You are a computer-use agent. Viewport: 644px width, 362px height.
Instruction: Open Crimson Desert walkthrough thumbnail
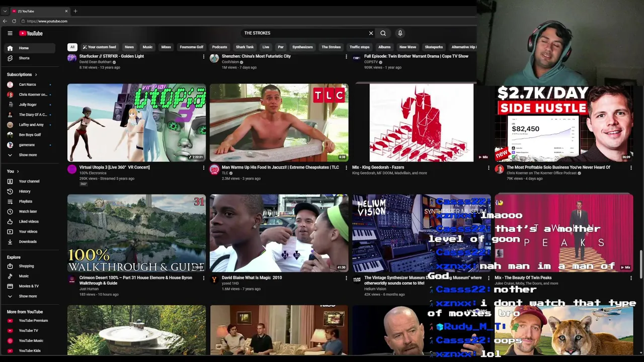136,233
